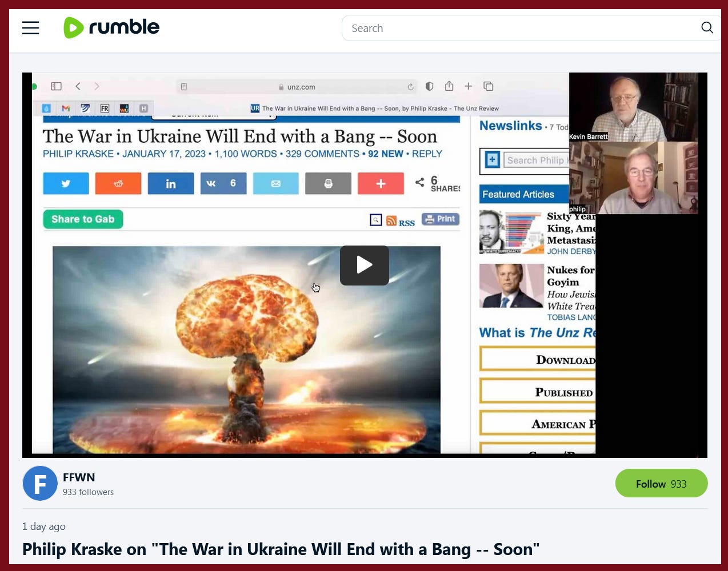Click the Safari sidebar toggle icon in the video
Viewport: 728px width, 571px height.
(x=56, y=86)
